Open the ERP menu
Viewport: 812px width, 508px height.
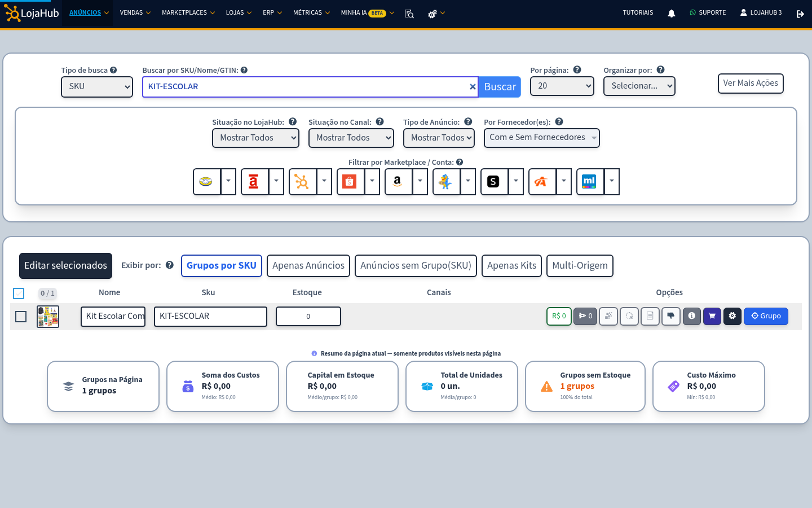[272, 12]
